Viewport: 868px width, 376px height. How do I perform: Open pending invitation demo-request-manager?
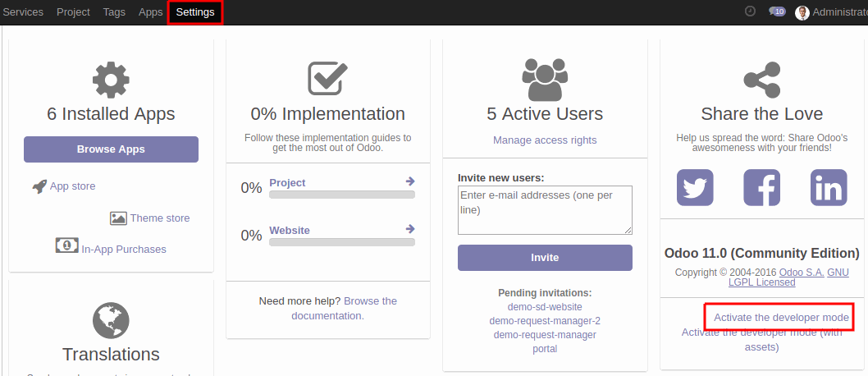click(x=545, y=335)
